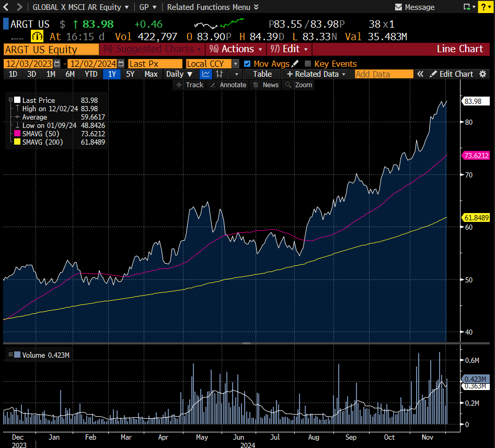Open the window options icon beside Message
This screenshot has height=448, width=495.
(x=469, y=7)
